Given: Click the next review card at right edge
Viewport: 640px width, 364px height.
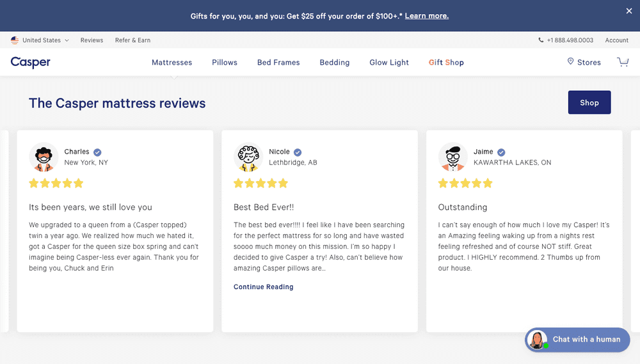Looking at the screenshot, I should click(636, 231).
